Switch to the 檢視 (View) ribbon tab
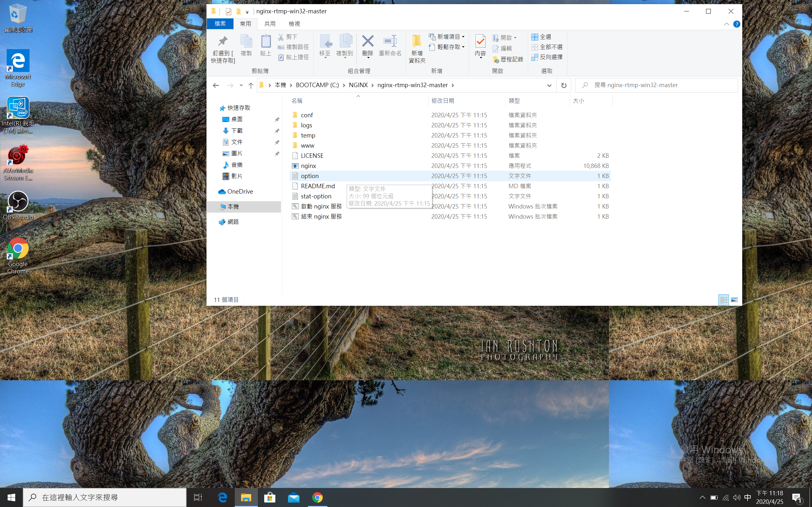Screen dimensions: 812x507 pos(294,24)
